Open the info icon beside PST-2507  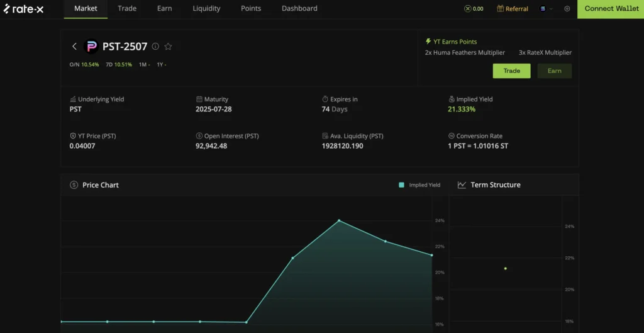(x=155, y=47)
